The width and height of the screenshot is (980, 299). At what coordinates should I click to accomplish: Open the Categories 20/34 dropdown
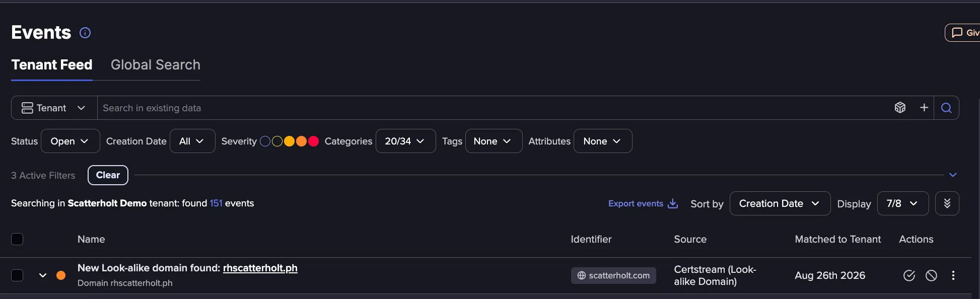coord(405,141)
